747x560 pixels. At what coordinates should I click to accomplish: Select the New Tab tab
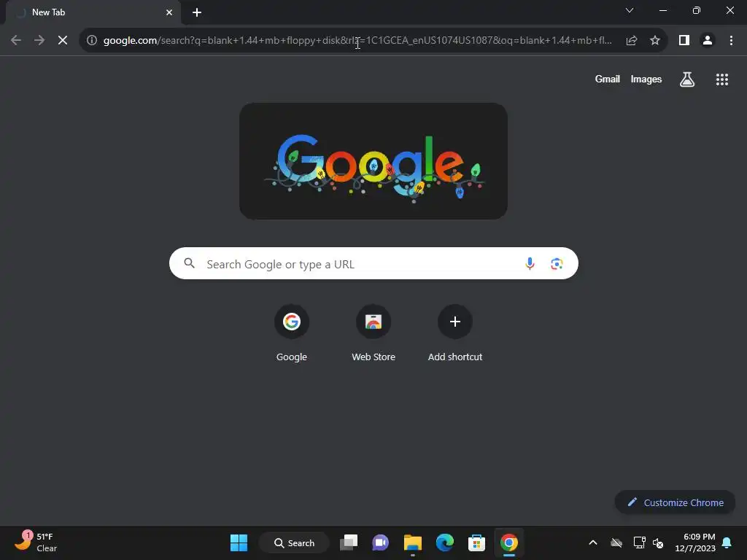coord(93,12)
